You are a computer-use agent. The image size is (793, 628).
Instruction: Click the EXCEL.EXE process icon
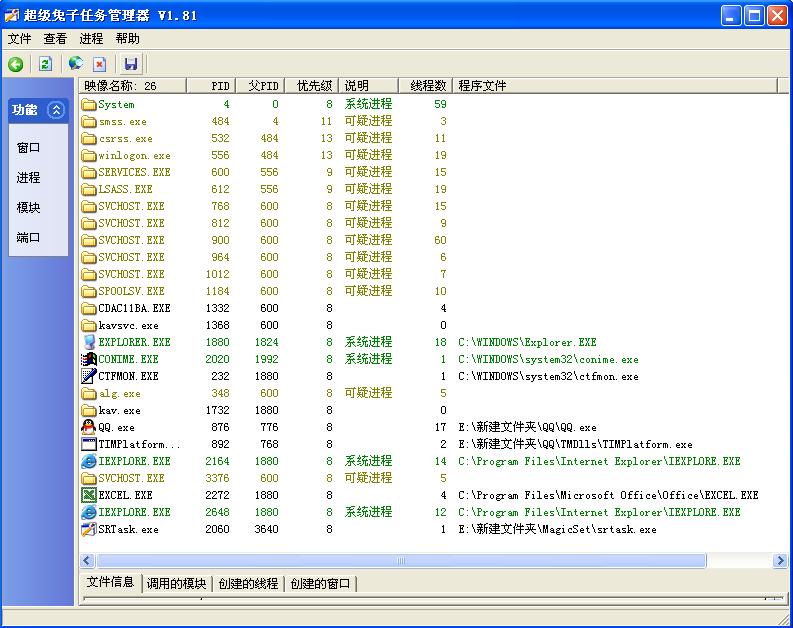89,495
